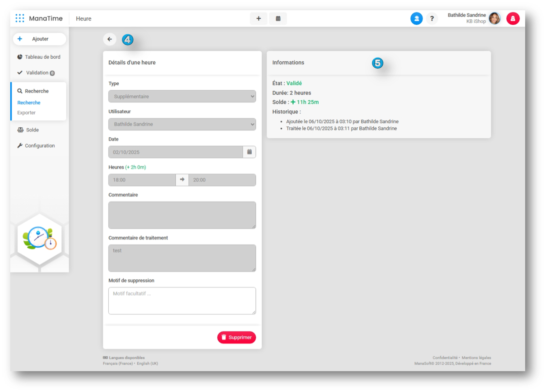Click the plus icon in top bar
546x392 pixels.
click(x=258, y=19)
